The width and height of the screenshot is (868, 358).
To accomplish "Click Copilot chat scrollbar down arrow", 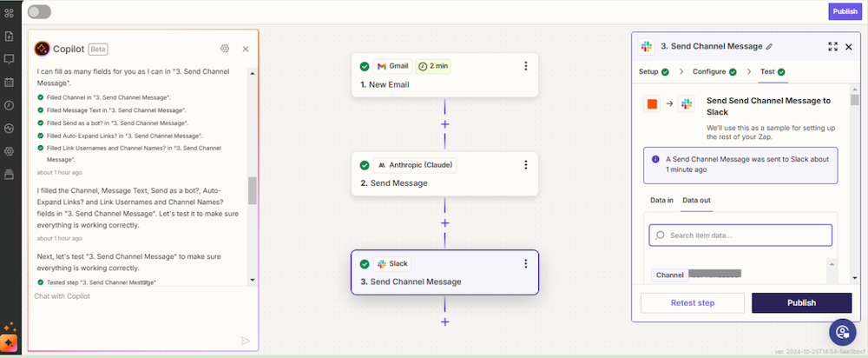I will click(x=253, y=280).
